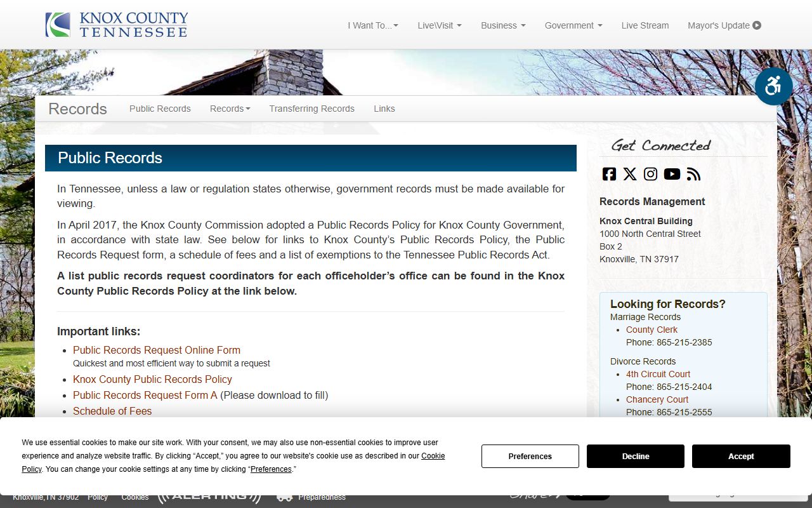Open the Chancery Court link

[657, 399]
